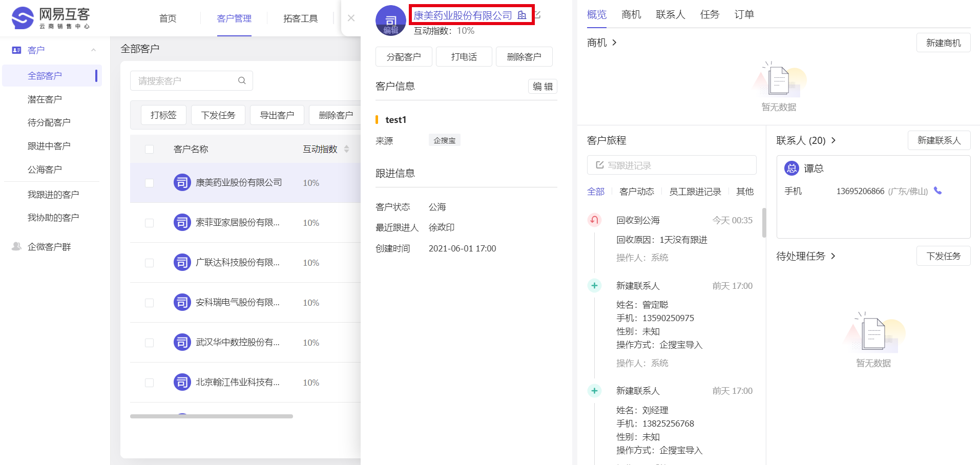Click the 刘经理 新建联系人 plus icon
This screenshot has width=980, height=465.
594,391
